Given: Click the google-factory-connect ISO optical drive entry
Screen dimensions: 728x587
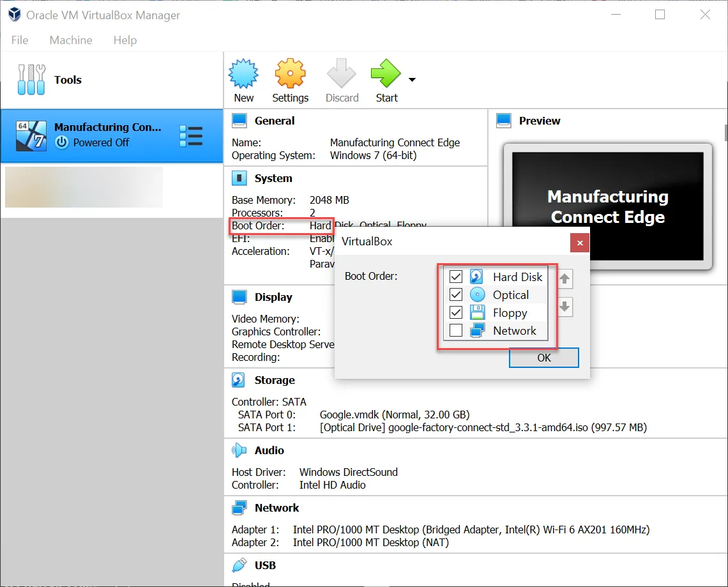Looking at the screenshot, I should pyautogui.click(x=483, y=428).
